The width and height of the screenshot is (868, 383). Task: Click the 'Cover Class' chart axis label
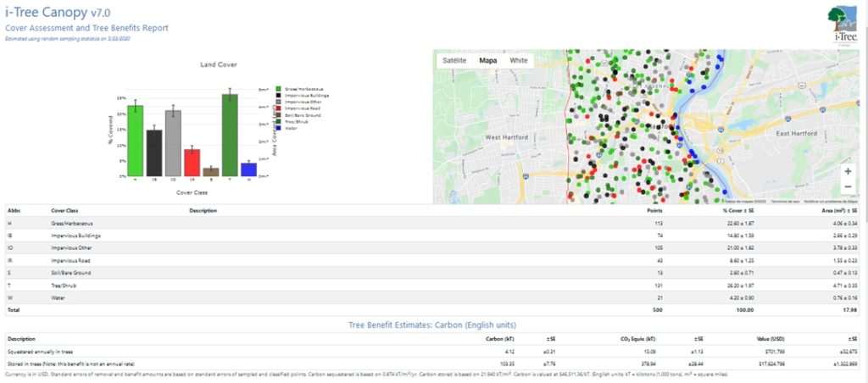(192, 192)
